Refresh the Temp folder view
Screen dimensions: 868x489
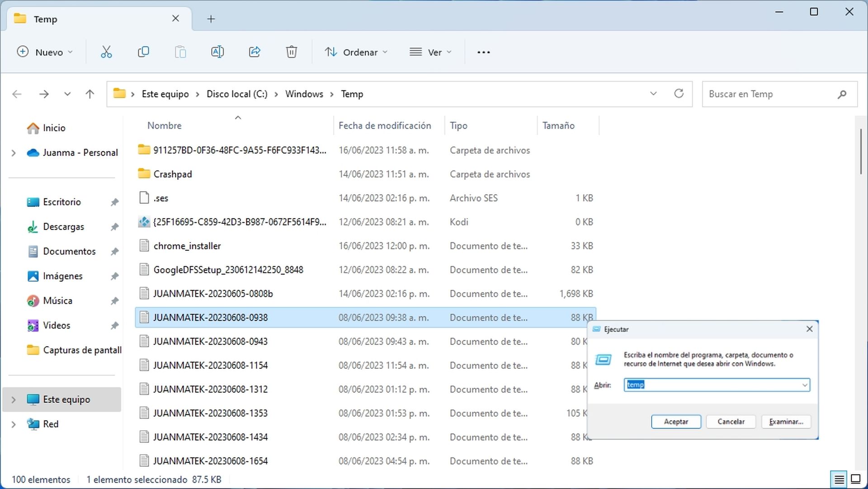(679, 94)
